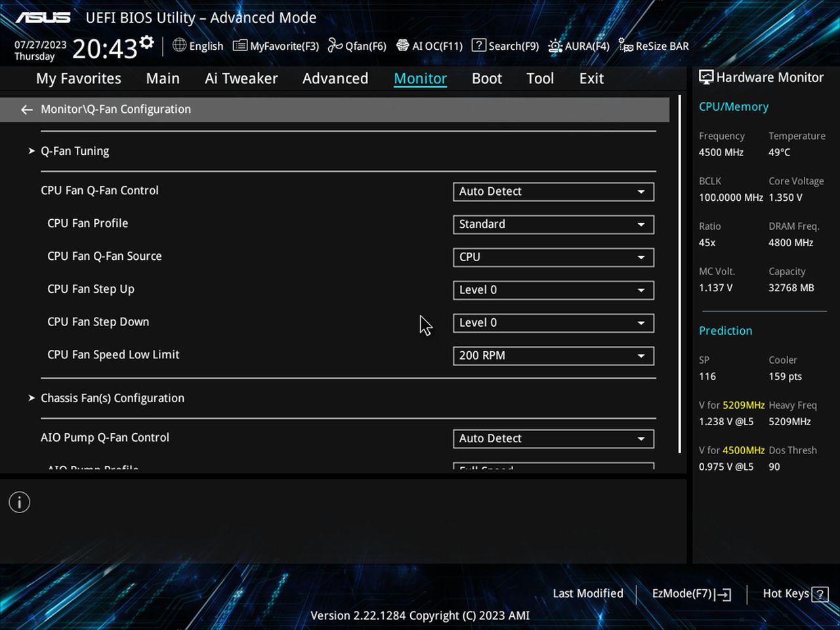Click the AIO Pump Q-Fan Control label
This screenshot has height=630, width=840.
click(x=105, y=437)
